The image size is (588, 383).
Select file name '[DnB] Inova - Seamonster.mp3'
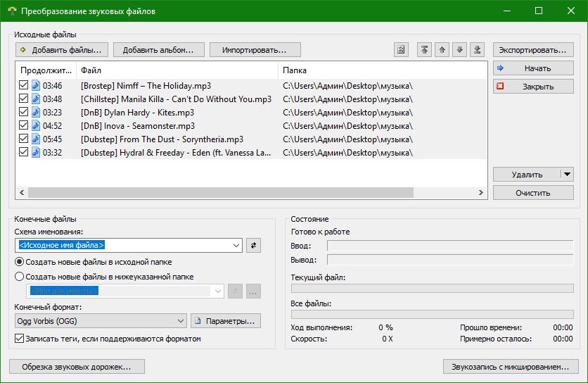pos(138,126)
